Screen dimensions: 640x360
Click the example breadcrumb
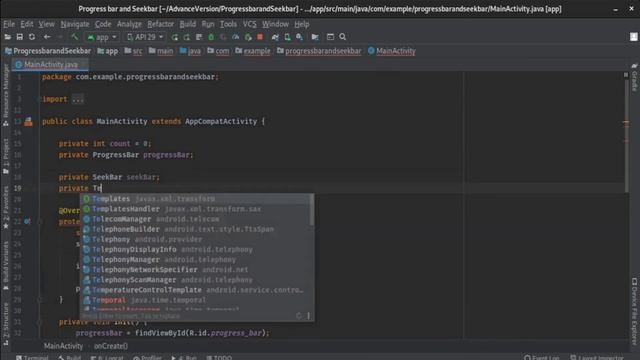tap(253, 51)
